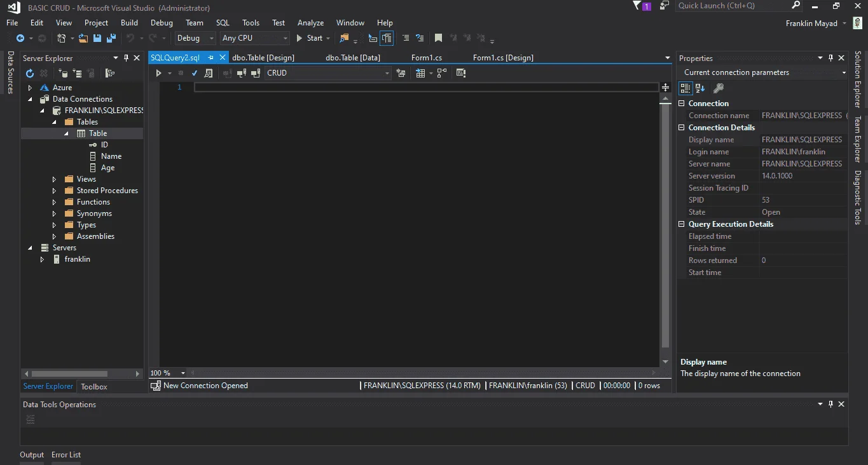Click the bookmark icon in the toolbar
Image resolution: width=868 pixels, height=465 pixels.
tap(438, 38)
